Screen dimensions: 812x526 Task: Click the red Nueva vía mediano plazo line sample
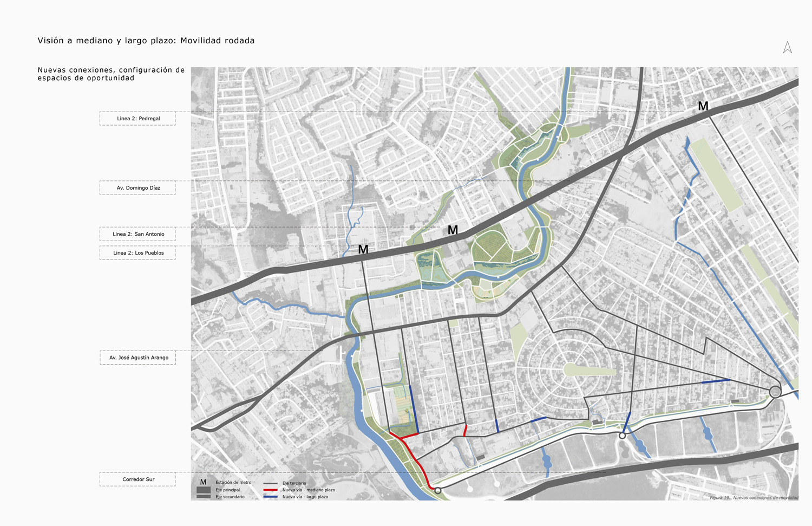tap(270, 490)
